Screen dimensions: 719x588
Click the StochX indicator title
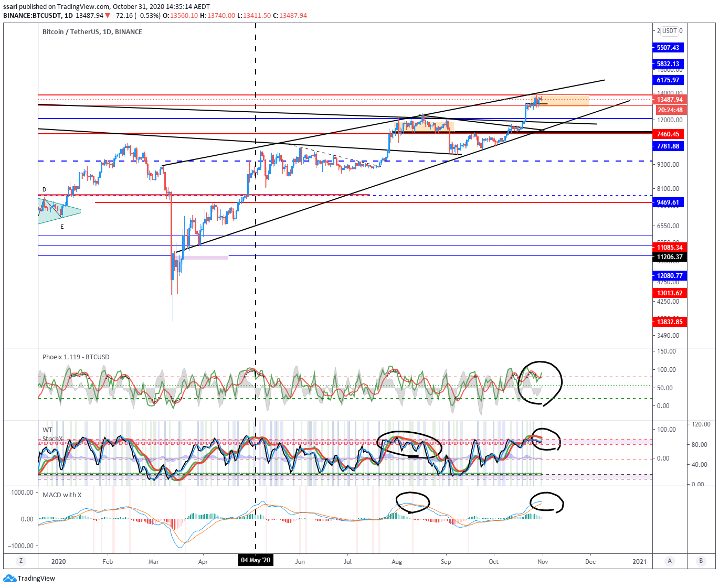coord(52,439)
